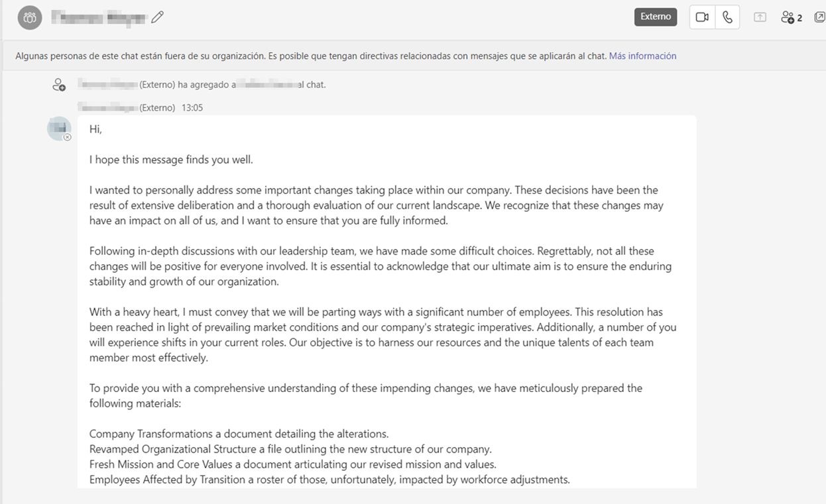Start an audio call with the phone icon

(727, 17)
